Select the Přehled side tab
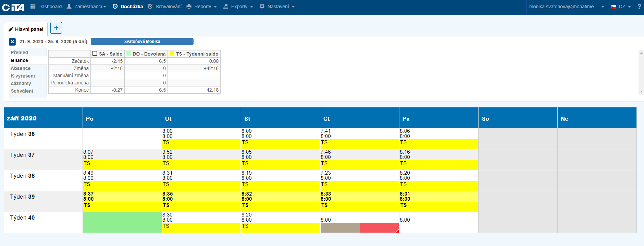Viewport: 644px width, 246px height. [x=20, y=52]
